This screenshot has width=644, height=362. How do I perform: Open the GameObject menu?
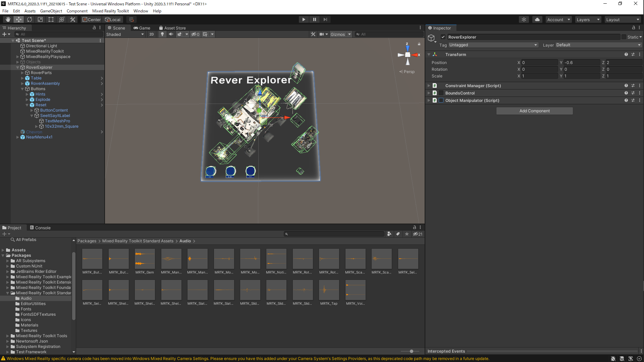51,11
